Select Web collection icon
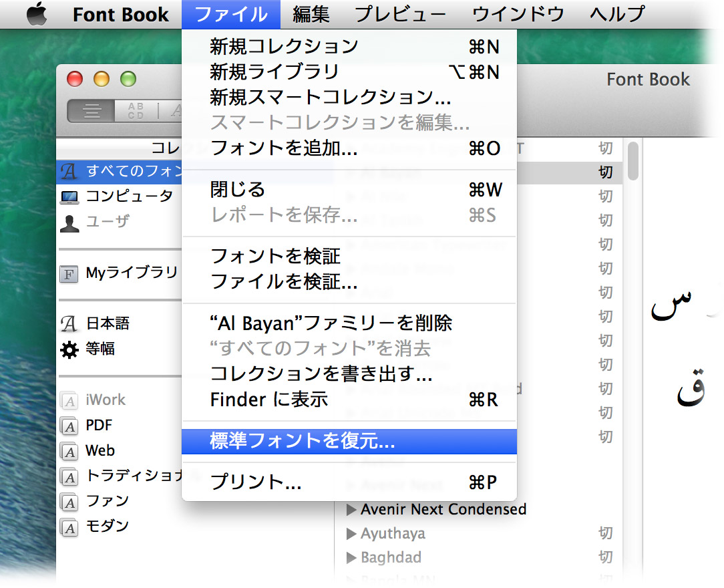 coord(69,451)
